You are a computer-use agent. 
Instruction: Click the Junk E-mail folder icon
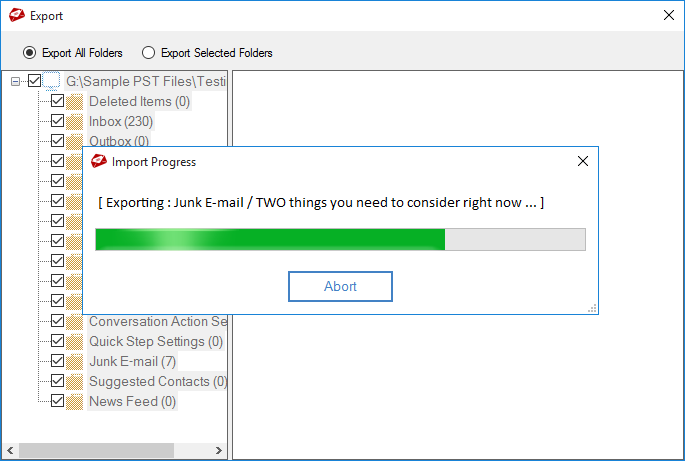pyautogui.click(x=74, y=361)
